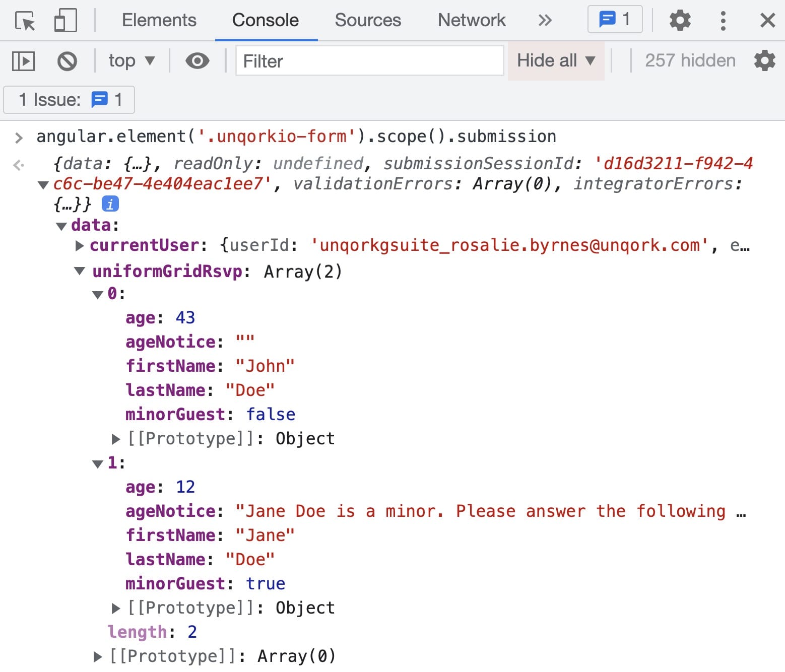
Task: Open the three-dot customize DevTools menu
Action: point(723,21)
